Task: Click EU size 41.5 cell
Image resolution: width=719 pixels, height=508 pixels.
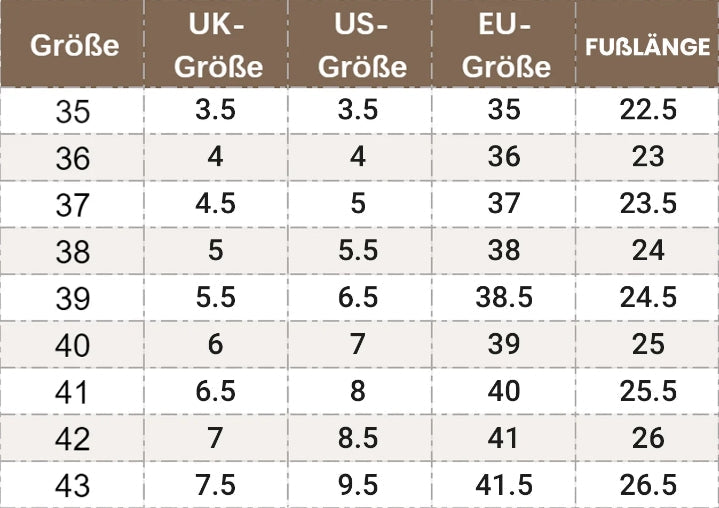Action: [504, 484]
